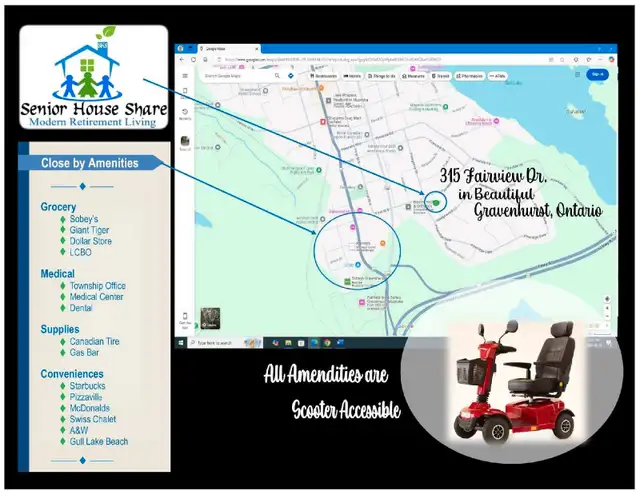
Task: Click Get the app sidebar icon
Action: pyautogui.click(x=185, y=320)
